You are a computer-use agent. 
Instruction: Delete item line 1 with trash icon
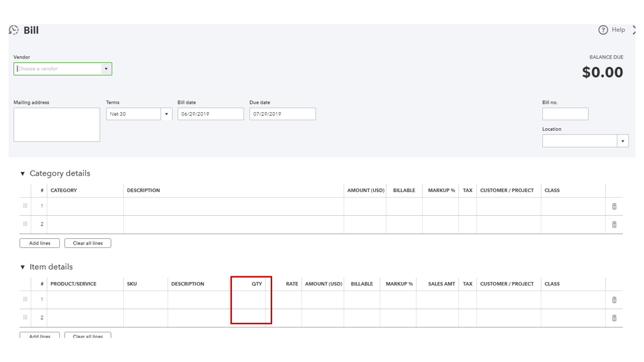[614, 300]
